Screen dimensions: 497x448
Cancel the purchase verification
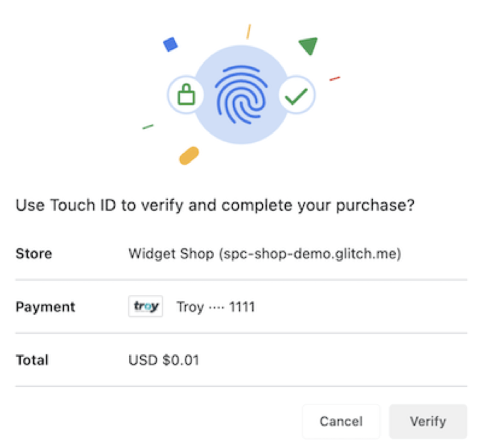(341, 421)
